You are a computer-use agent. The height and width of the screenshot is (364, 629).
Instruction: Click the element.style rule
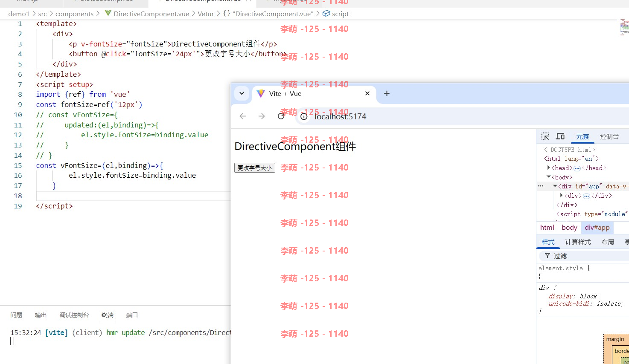point(564,268)
